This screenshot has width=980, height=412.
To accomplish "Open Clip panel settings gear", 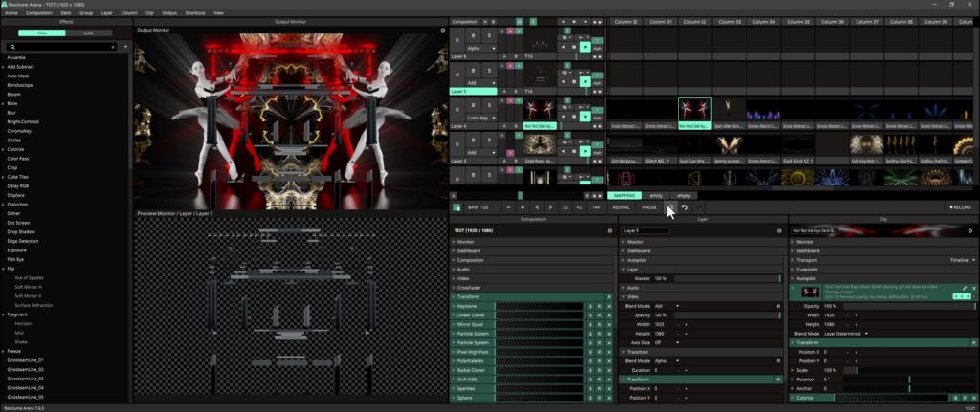I will tap(972, 231).
